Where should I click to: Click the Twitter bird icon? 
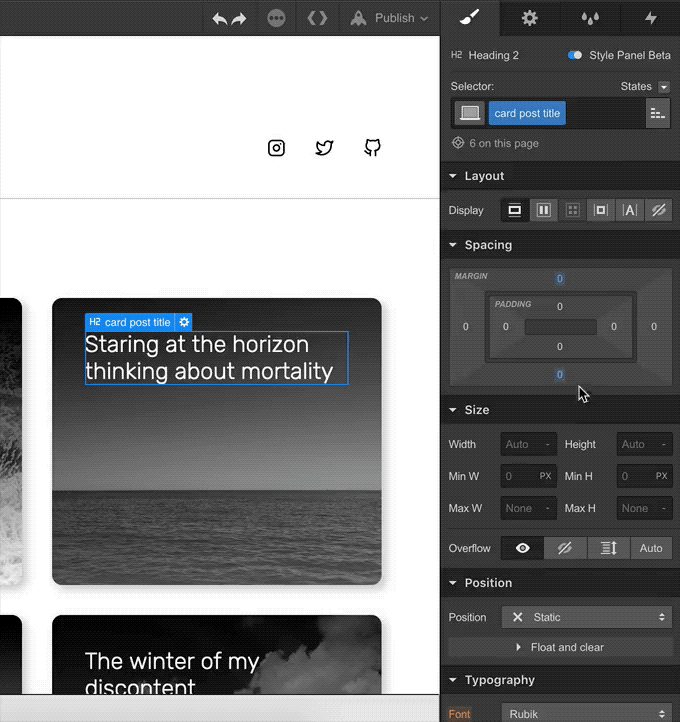click(x=324, y=148)
